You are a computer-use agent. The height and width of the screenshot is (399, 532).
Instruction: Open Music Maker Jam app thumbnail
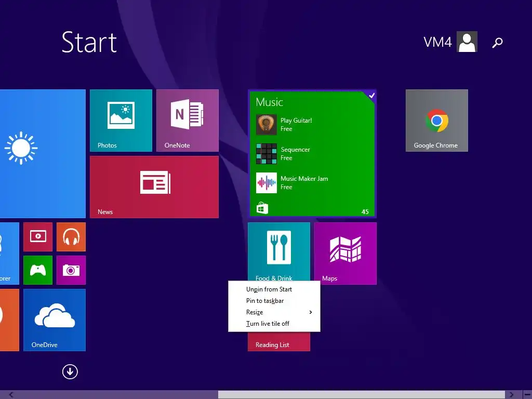pyautogui.click(x=267, y=183)
